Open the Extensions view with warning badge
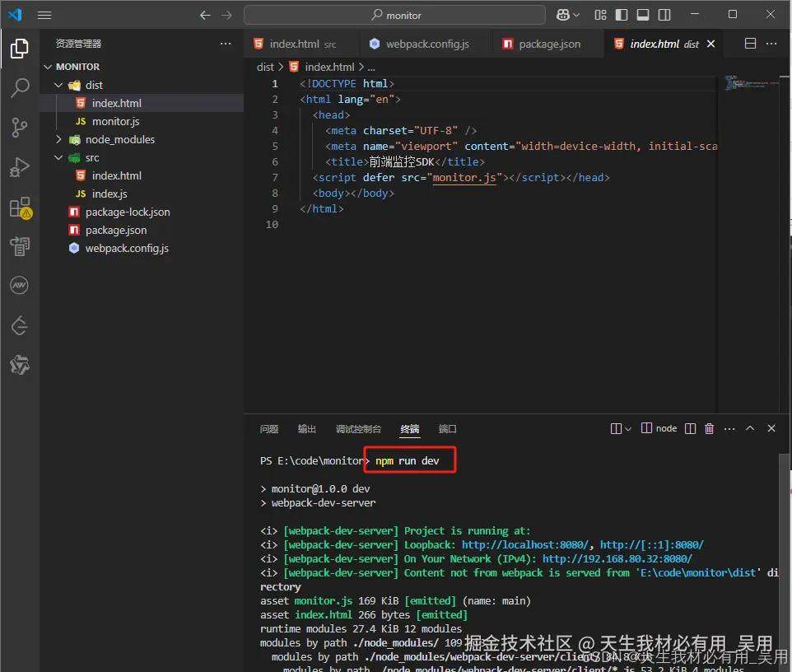The width and height of the screenshot is (792, 672). (x=19, y=207)
